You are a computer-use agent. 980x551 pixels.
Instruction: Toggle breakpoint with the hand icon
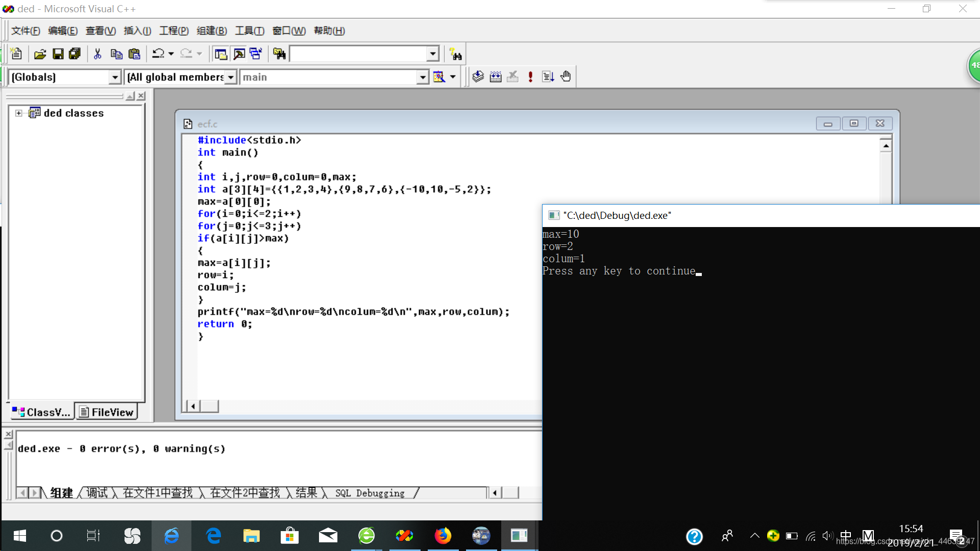point(566,77)
